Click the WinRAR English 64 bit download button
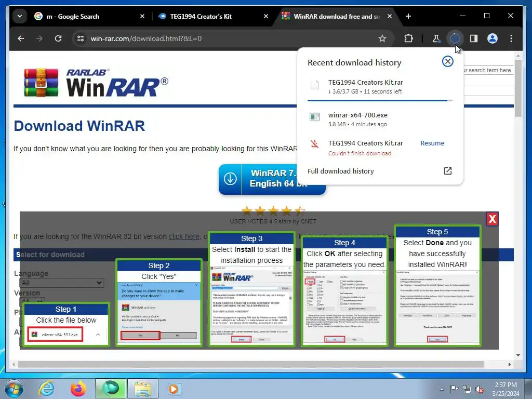The height and width of the screenshot is (399, 532). point(272,179)
